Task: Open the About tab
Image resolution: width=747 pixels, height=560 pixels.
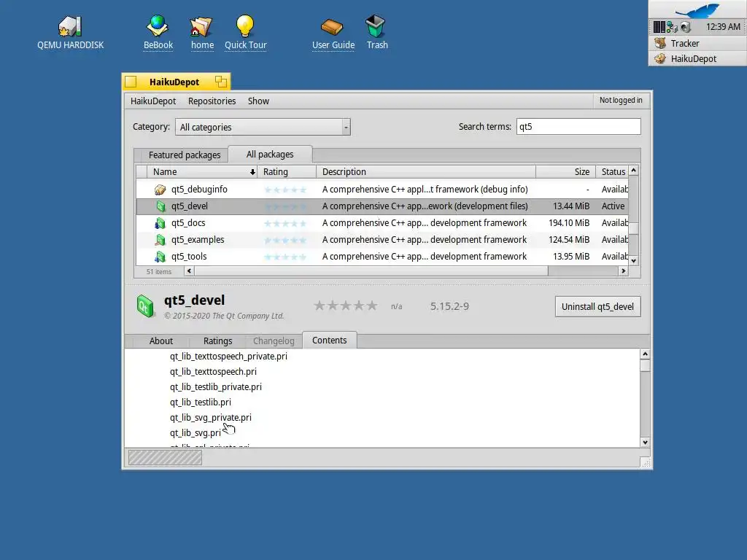Action: 161,341
